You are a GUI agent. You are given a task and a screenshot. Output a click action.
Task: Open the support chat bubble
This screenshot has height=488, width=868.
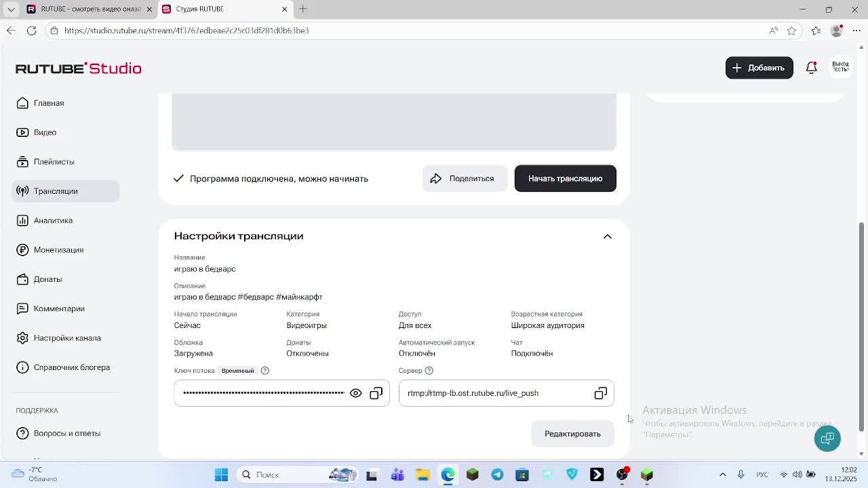coord(827,439)
